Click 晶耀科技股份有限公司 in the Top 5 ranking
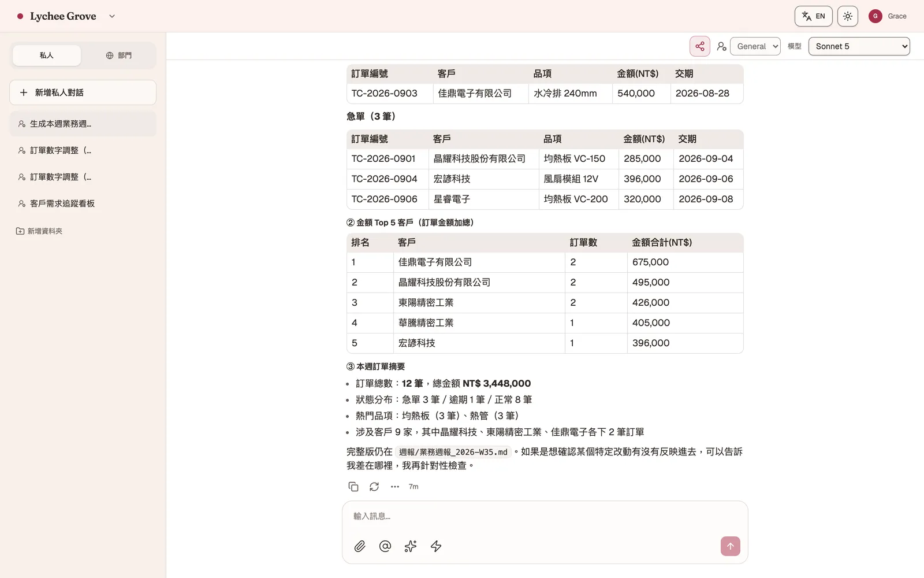 click(444, 282)
